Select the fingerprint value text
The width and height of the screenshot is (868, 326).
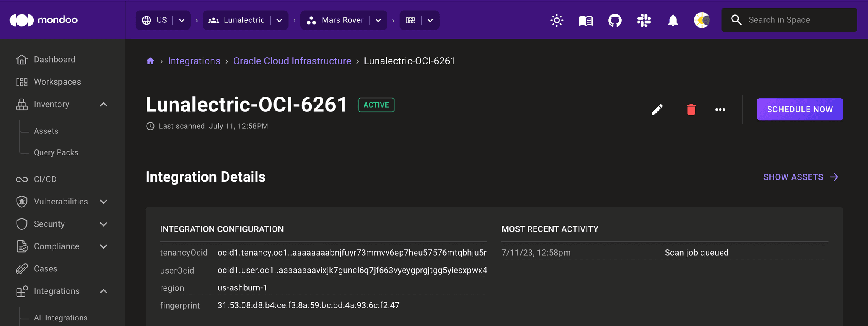[309, 305]
